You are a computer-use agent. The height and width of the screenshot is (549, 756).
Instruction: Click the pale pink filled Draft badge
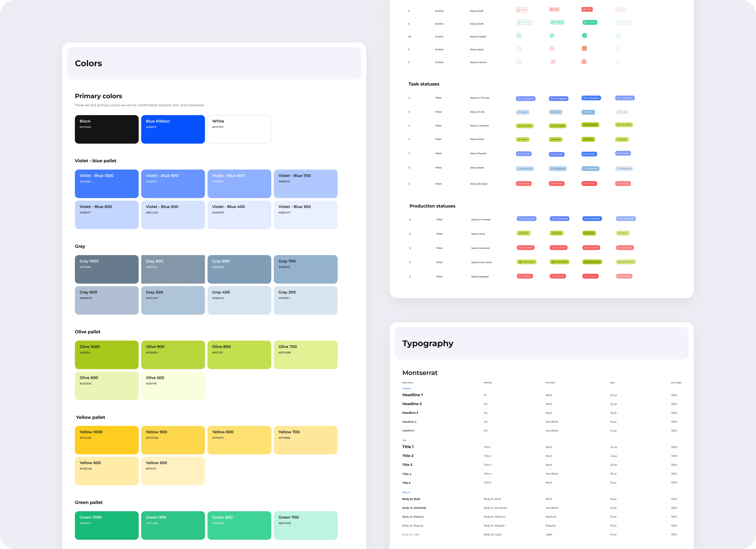click(554, 9)
